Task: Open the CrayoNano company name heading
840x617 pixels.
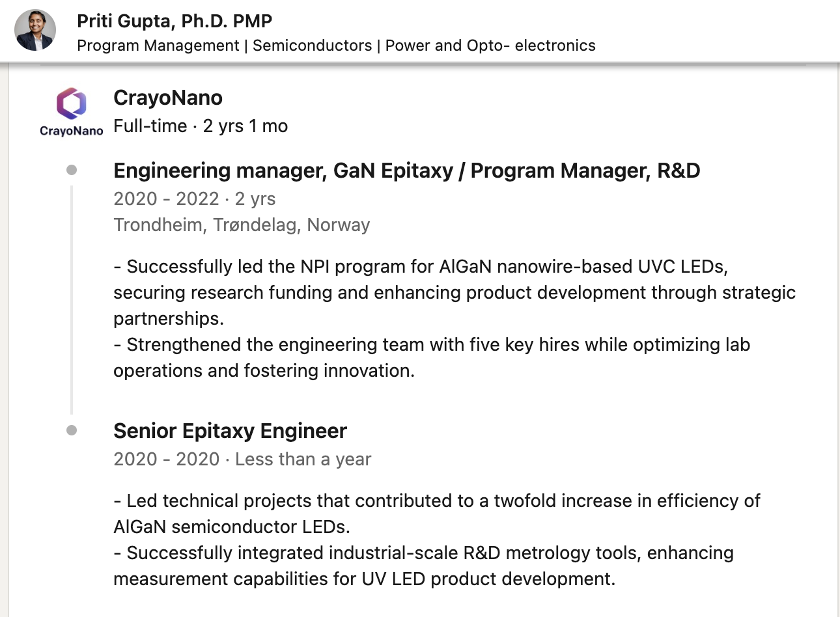Action: 168,98
